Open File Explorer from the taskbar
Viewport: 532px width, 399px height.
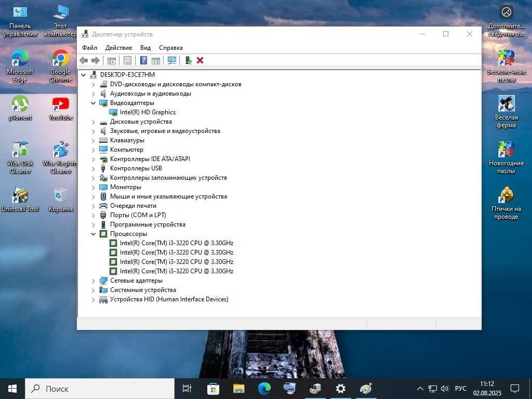pyautogui.click(x=238, y=389)
